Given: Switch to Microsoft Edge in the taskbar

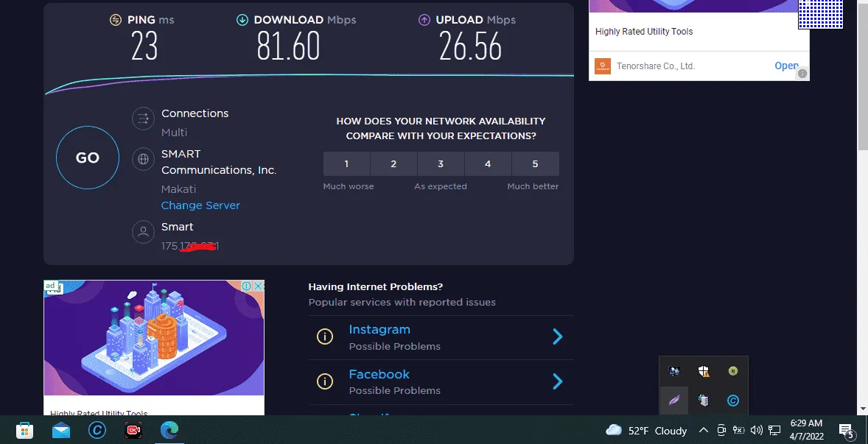Looking at the screenshot, I should (x=169, y=430).
